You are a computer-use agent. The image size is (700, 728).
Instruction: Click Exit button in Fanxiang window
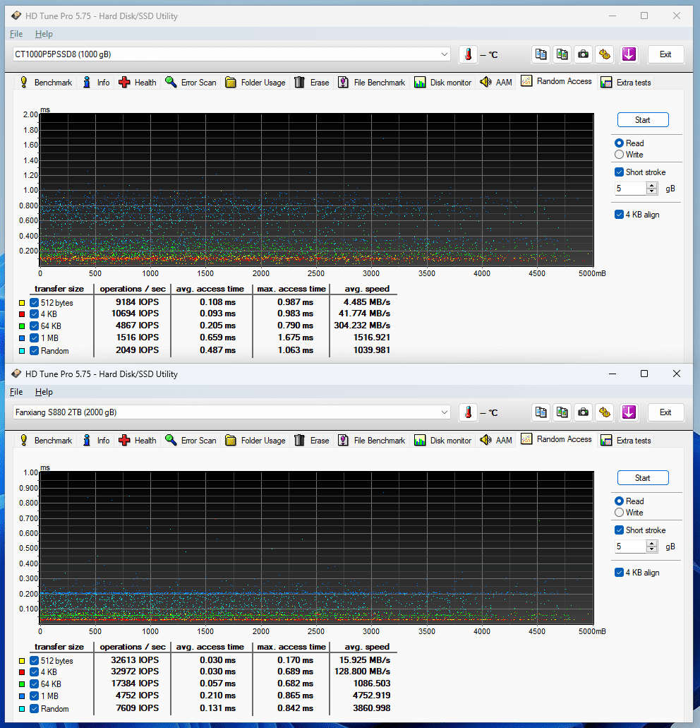[665, 412]
